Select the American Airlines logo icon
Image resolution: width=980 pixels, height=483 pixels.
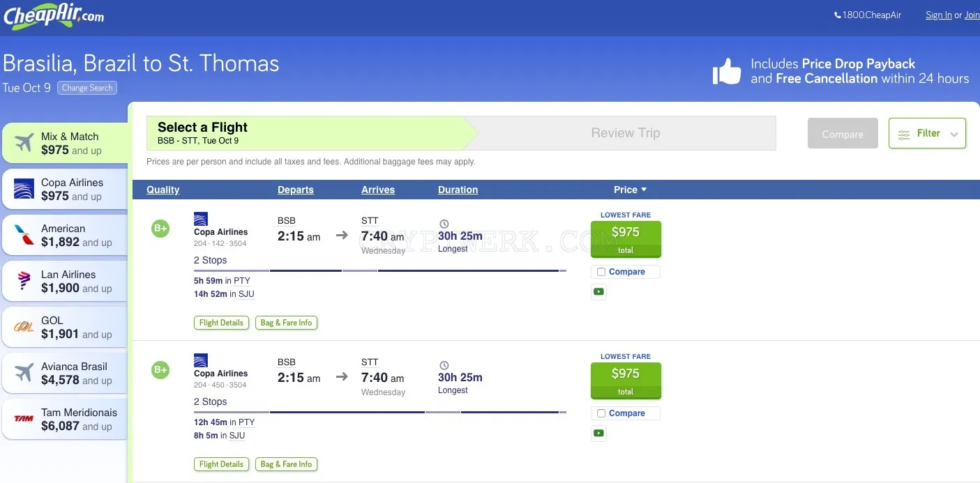pyautogui.click(x=24, y=235)
